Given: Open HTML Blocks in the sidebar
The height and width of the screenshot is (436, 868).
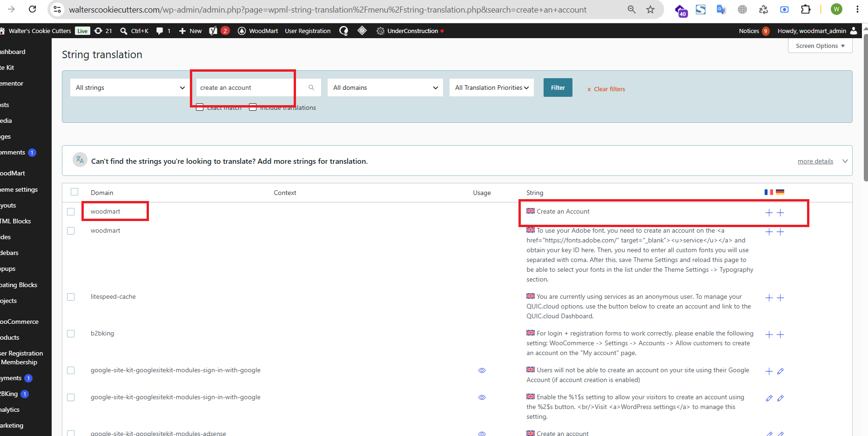Looking at the screenshot, I should [16, 221].
